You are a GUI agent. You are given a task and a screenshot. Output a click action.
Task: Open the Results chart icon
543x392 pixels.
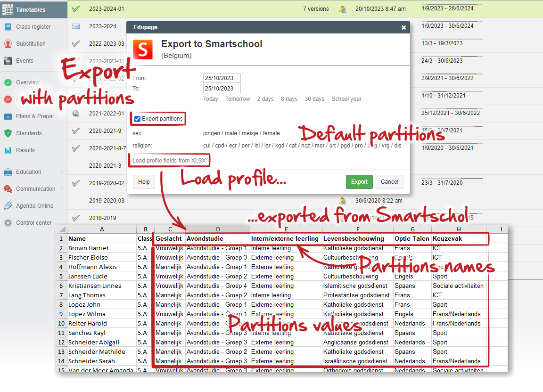coord(8,150)
